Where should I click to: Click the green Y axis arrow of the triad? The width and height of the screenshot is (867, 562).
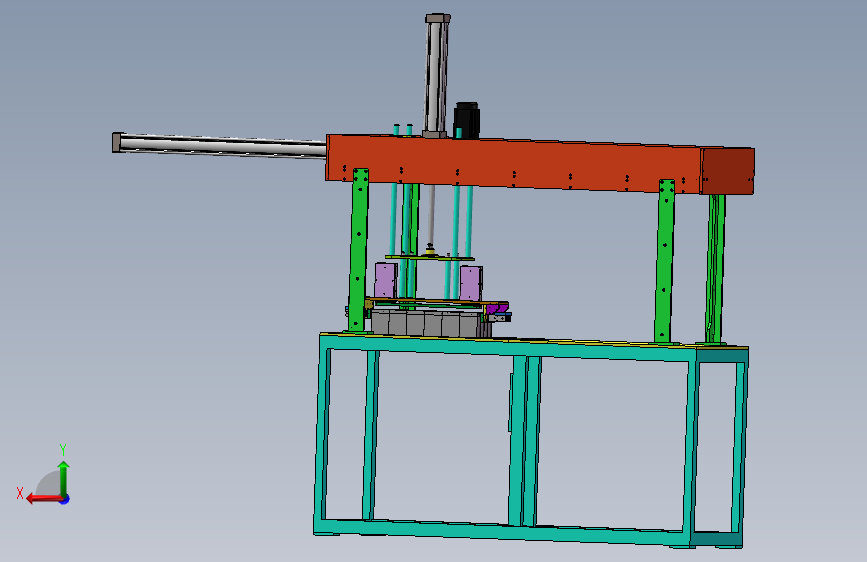(x=64, y=478)
